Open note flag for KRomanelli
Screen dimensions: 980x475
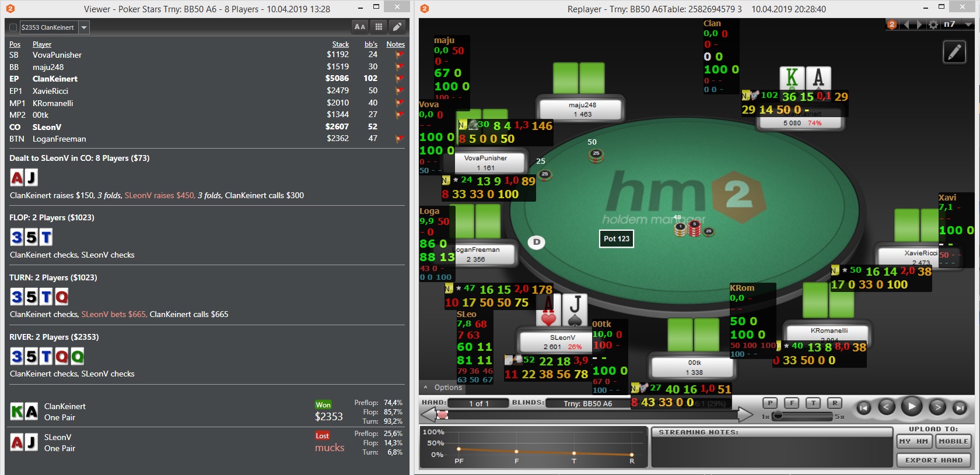400,103
